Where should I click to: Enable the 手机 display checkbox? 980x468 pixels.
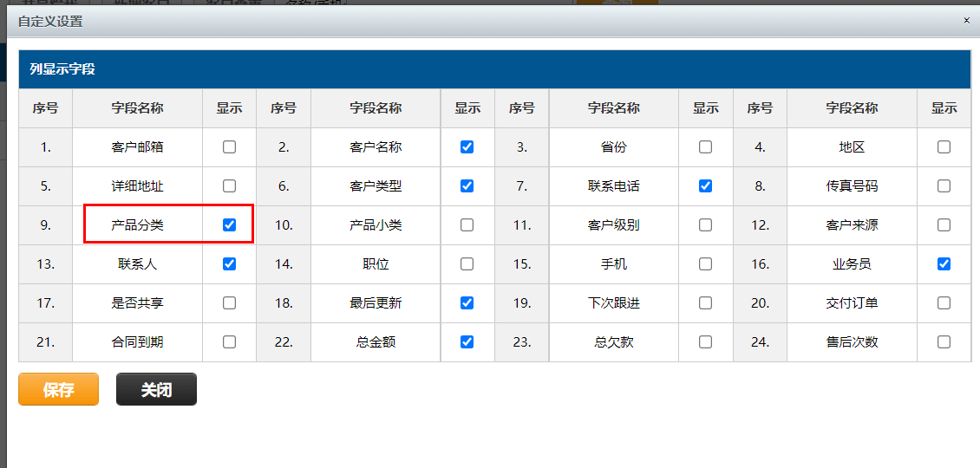click(x=706, y=264)
